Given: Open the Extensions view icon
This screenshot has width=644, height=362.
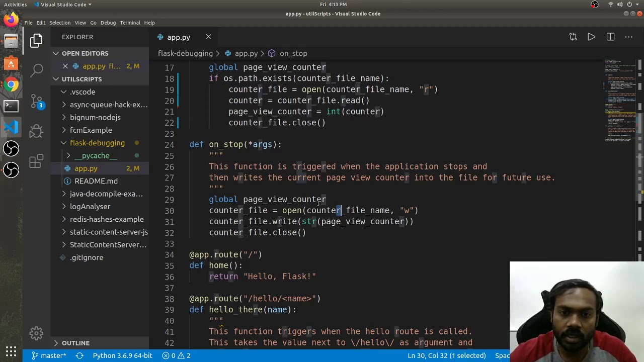Looking at the screenshot, I should tap(36, 161).
